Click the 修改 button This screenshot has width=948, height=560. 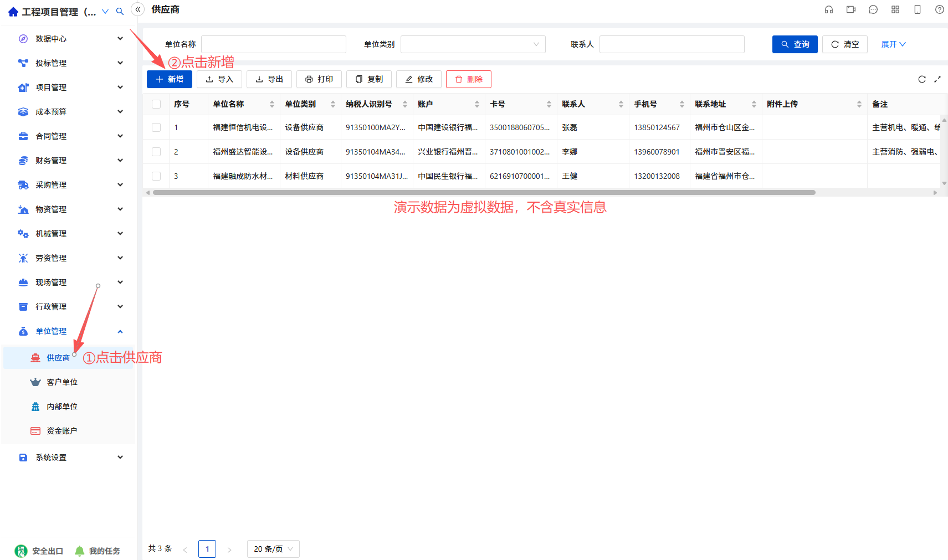[419, 79]
